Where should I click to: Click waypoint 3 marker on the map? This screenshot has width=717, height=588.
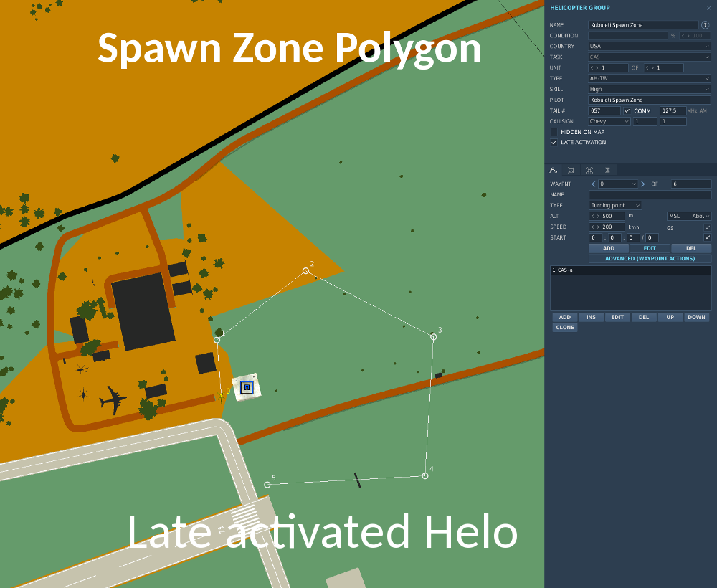(433, 336)
